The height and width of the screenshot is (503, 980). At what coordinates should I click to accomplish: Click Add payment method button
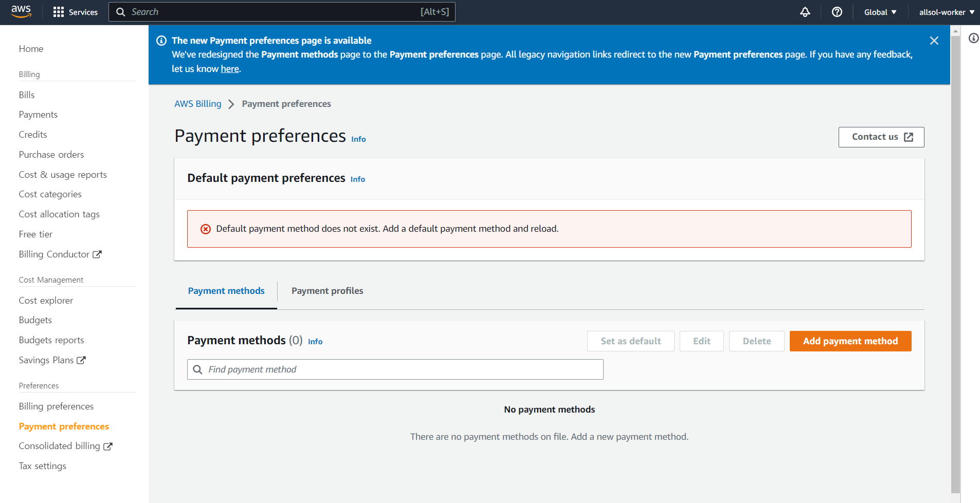[850, 341]
